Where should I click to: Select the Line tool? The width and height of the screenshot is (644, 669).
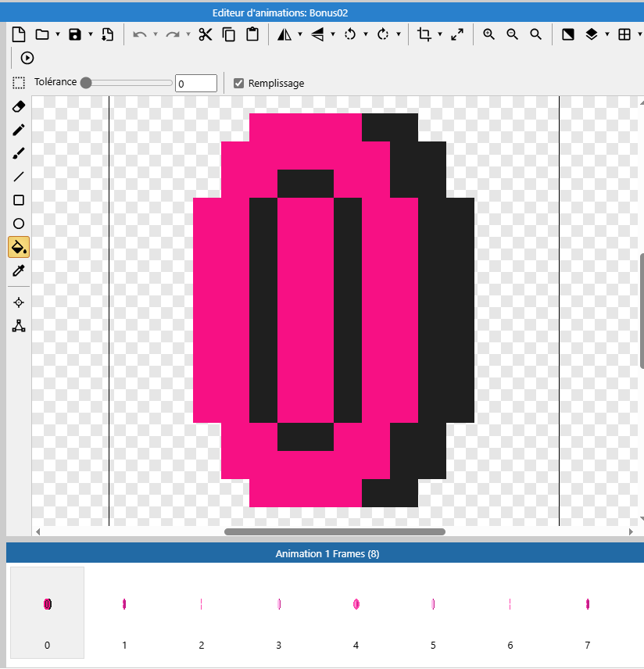pos(19,177)
